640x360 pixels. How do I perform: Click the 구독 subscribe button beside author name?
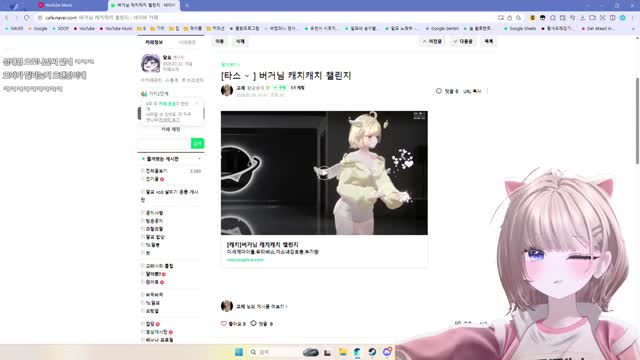(x=280, y=88)
